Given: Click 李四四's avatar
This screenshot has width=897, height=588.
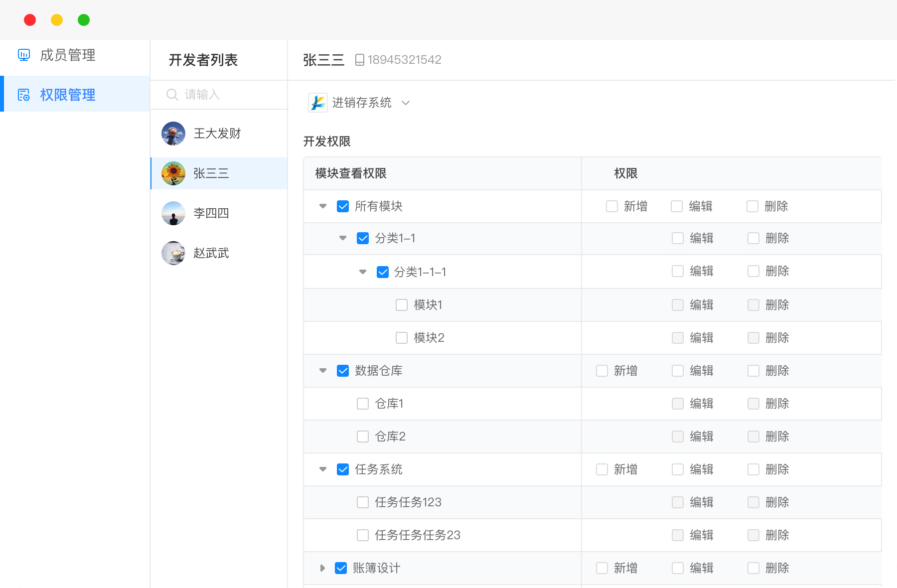Looking at the screenshot, I should 173,213.
